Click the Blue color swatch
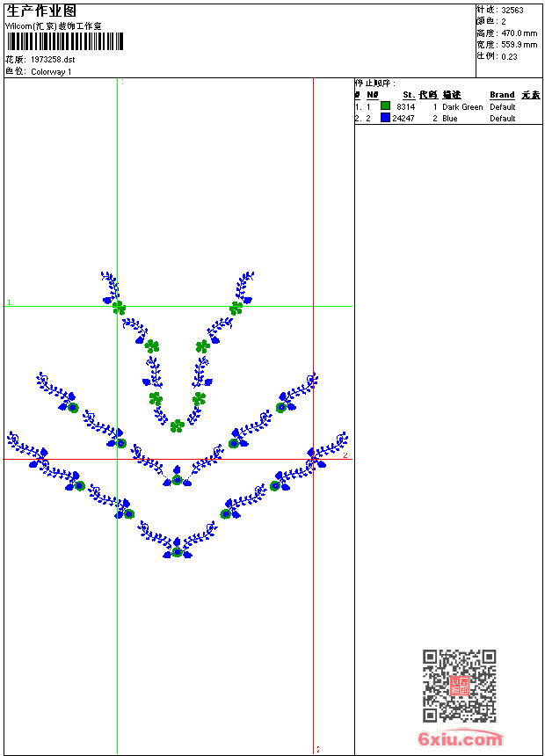This screenshot has width=545, height=756. click(385, 117)
